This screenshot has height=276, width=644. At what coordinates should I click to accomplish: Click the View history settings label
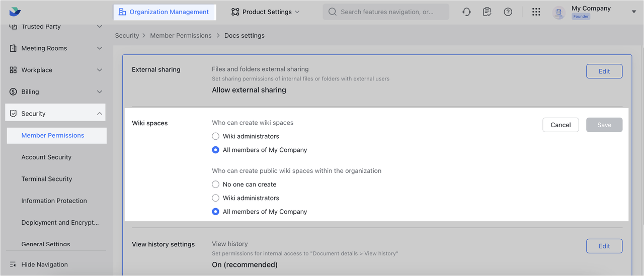point(163,244)
